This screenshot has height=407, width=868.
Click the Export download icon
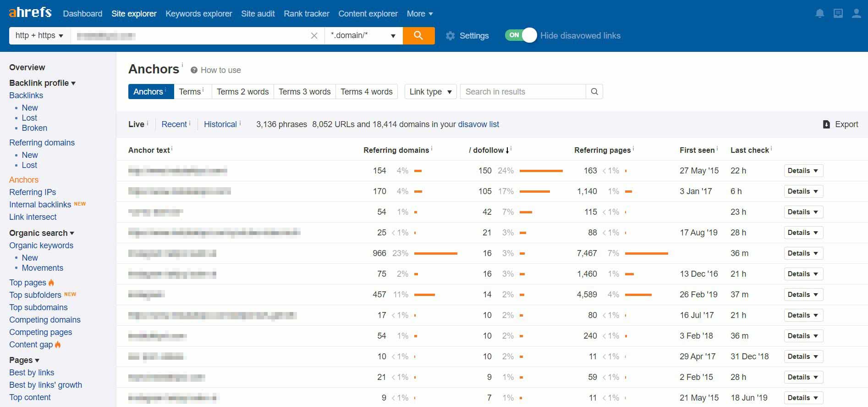pos(826,124)
